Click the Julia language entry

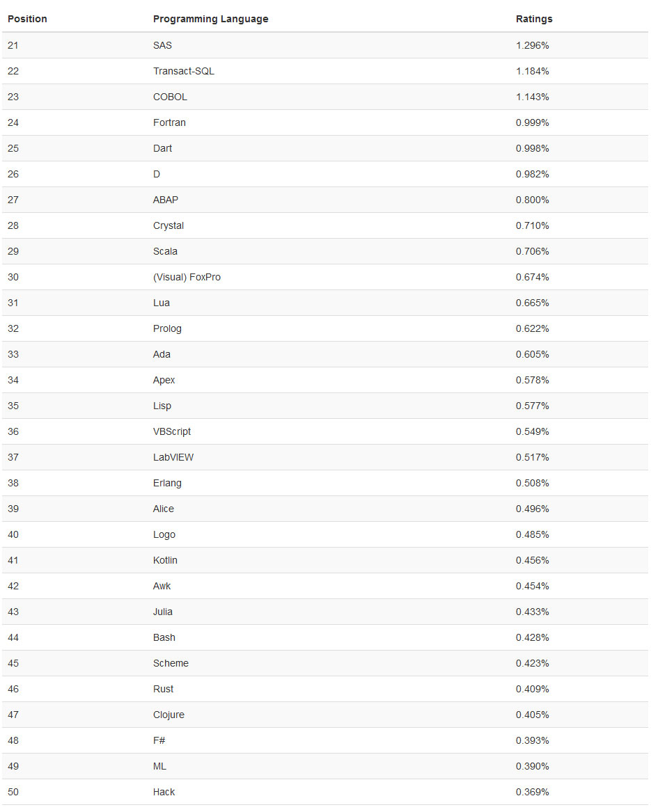(x=163, y=612)
